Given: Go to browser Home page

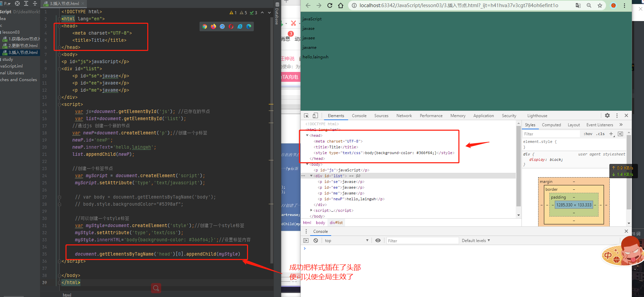Looking at the screenshot, I should (341, 5).
